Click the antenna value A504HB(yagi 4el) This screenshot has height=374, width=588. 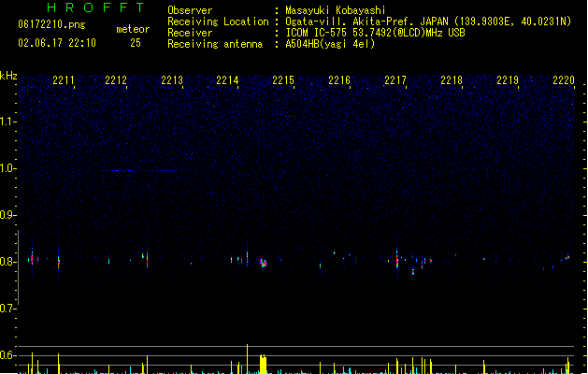pyautogui.click(x=330, y=44)
